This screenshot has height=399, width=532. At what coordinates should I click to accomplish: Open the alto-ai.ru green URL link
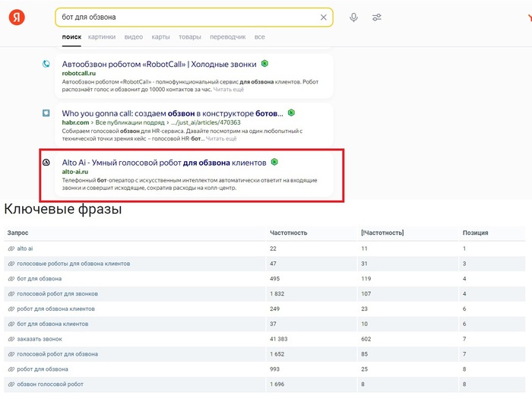(79, 173)
